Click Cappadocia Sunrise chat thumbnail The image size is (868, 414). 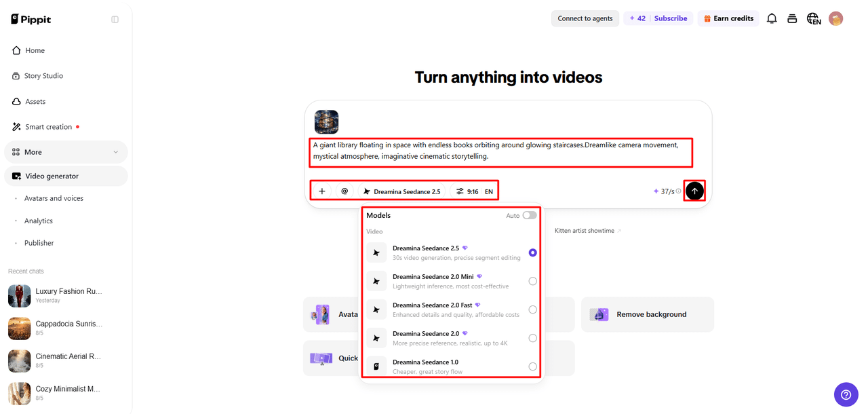tap(20, 328)
